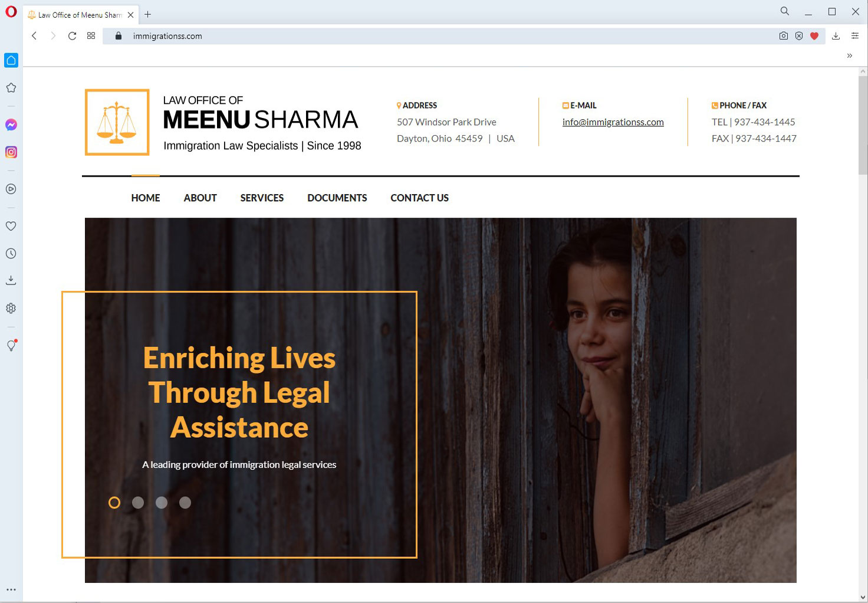Image resolution: width=868 pixels, height=603 pixels.
Task: Open the SERVICES menu item
Action: click(262, 198)
